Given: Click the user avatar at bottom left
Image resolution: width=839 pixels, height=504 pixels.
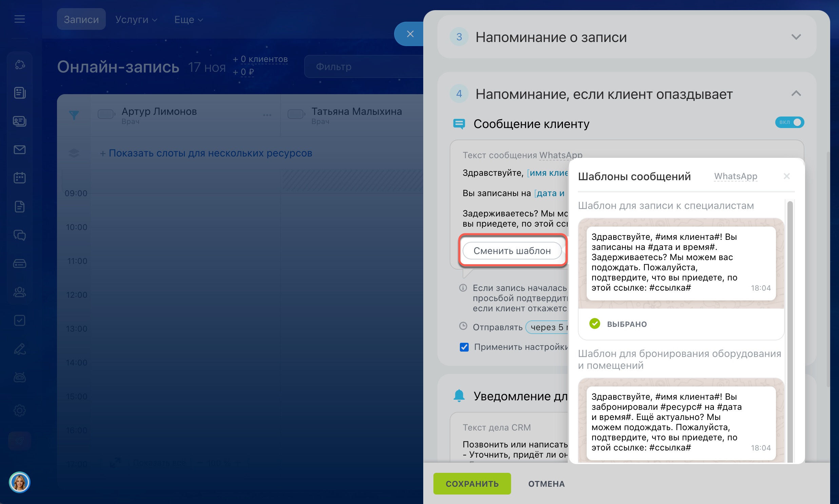Looking at the screenshot, I should 19,482.
